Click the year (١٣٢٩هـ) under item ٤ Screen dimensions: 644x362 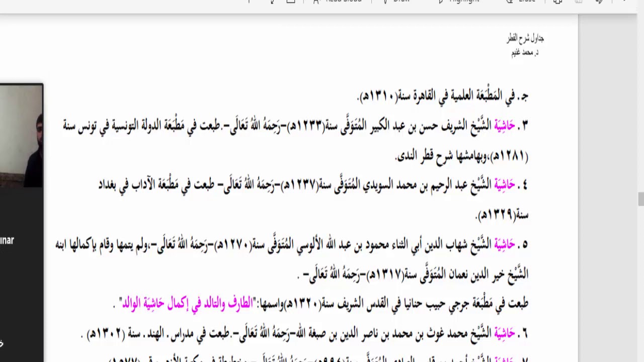click(x=496, y=215)
